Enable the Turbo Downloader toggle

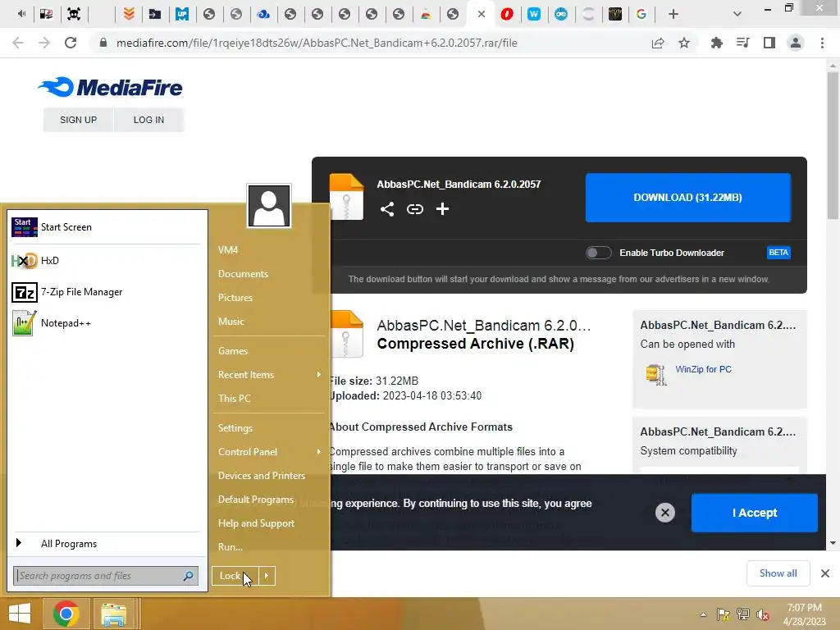pyautogui.click(x=598, y=253)
